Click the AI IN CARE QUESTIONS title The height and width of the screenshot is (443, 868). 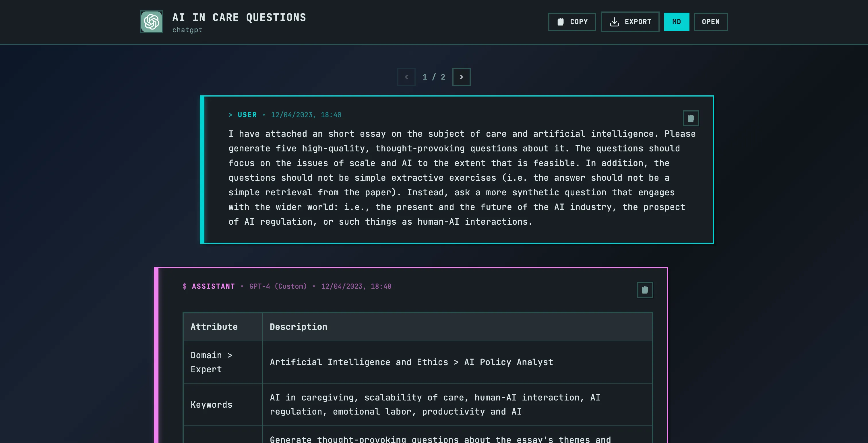[x=239, y=17]
